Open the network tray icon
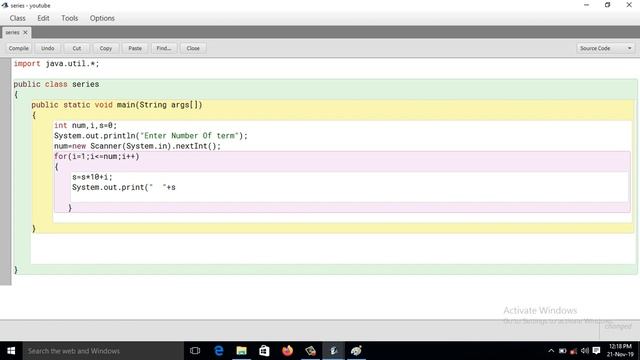640x360 pixels. click(x=573, y=351)
